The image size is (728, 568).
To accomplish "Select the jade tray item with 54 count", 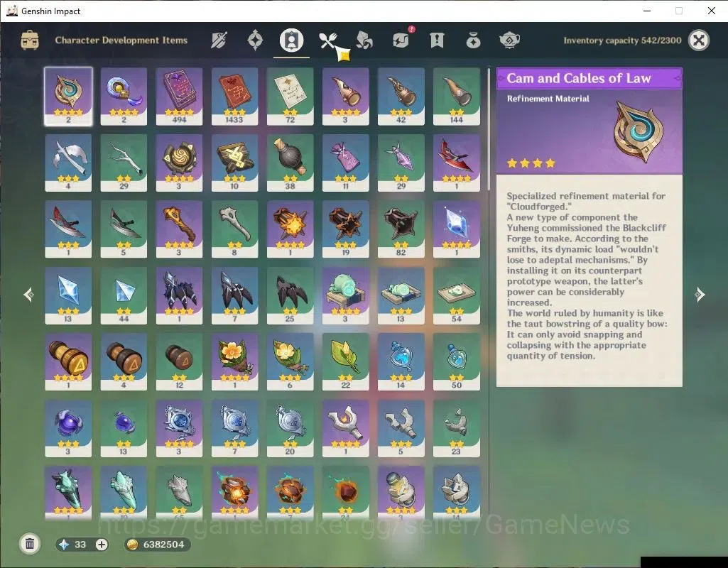I will click(x=457, y=295).
